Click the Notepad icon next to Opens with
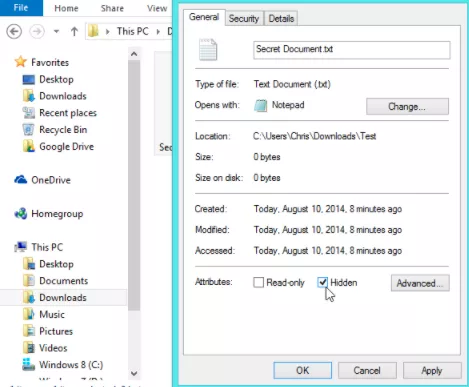This screenshot has height=387, width=469. 261,105
